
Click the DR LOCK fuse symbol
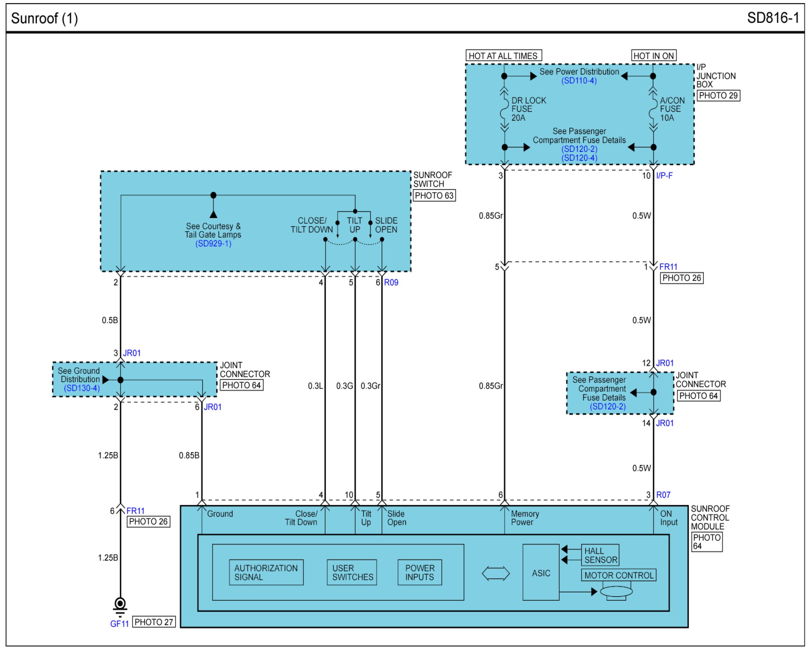pyautogui.click(x=504, y=110)
